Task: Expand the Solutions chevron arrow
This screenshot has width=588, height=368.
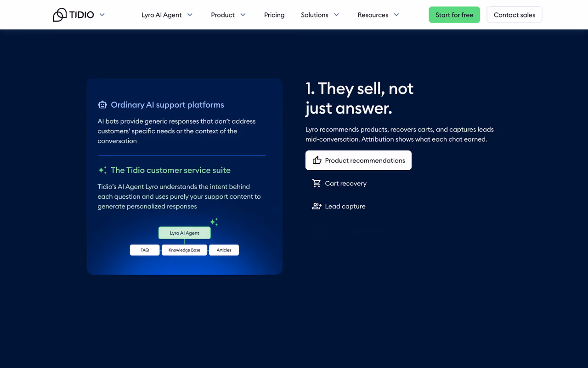Action: coord(336,15)
